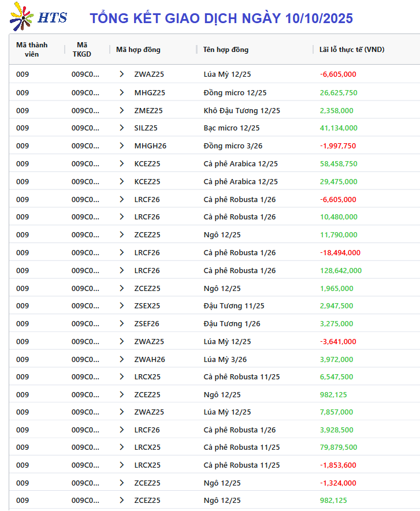This screenshot has width=420, height=511.
Task: Click the Tên hợp đồng column header
Action: click(226, 50)
